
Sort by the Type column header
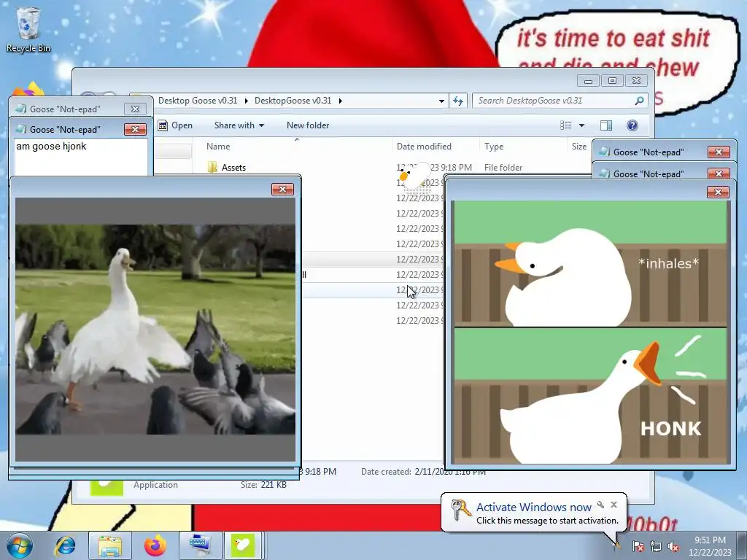494,146
